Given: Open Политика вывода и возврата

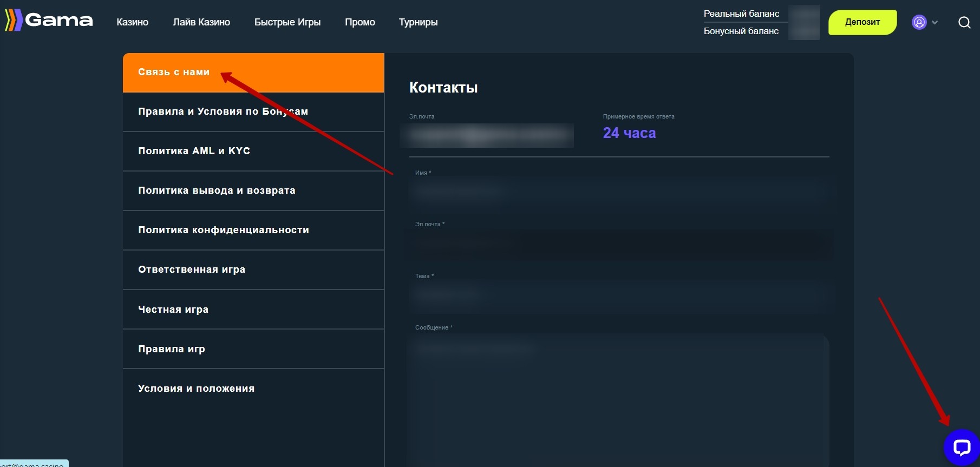Looking at the screenshot, I should click(x=217, y=190).
